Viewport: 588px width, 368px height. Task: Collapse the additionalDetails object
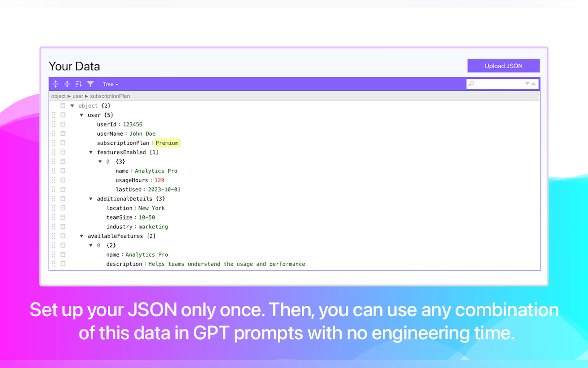(91, 199)
